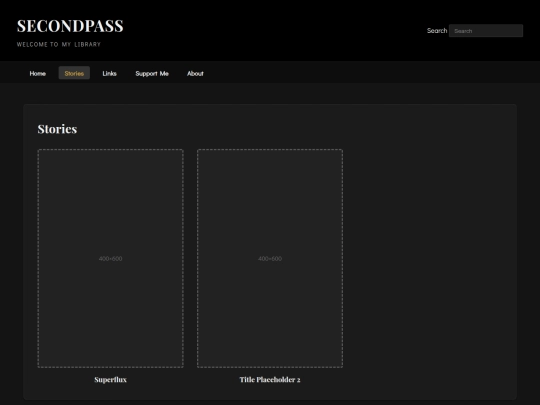The image size is (540, 405).
Task: Select the Stories page heading text
Action: click(57, 129)
